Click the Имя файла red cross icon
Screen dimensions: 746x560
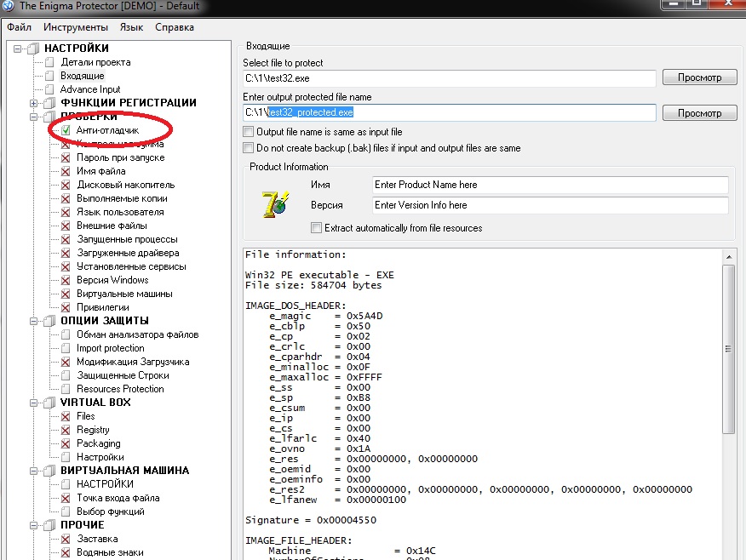tap(66, 171)
